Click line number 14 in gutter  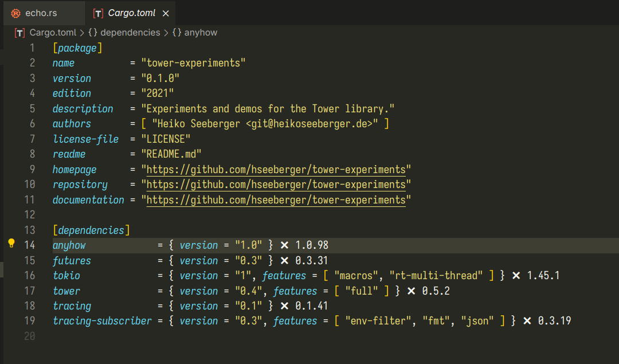pos(30,245)
